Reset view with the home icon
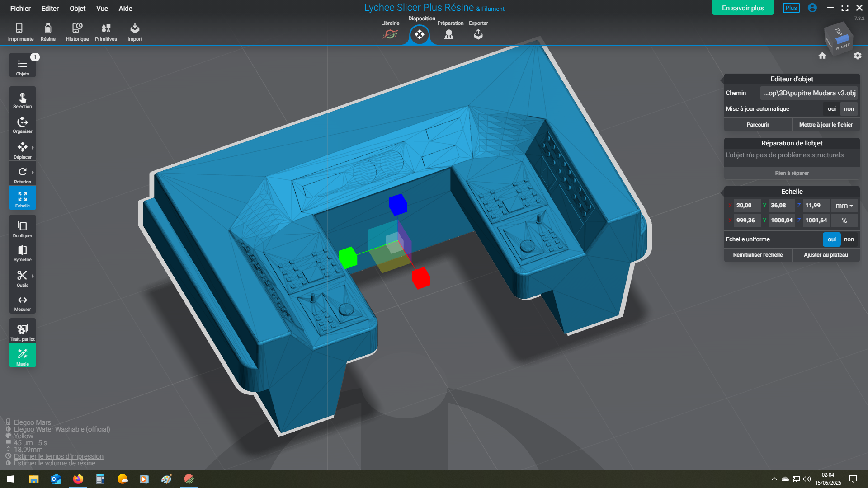This screenshot has height=488, width=868. coord(822,56)
